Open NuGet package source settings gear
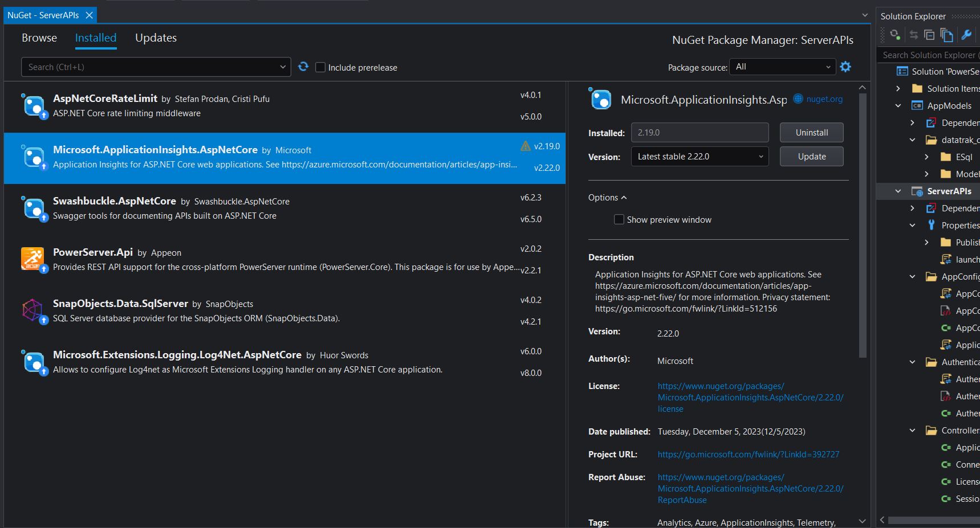The width and height of the screenshot is (980, 528). (x=845, y=67)
